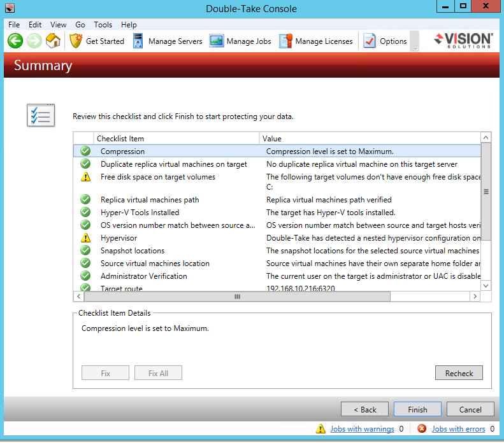Click the green check icon for Hyper-V Tools Installed
Screen dimensions: 504x443
85,212
